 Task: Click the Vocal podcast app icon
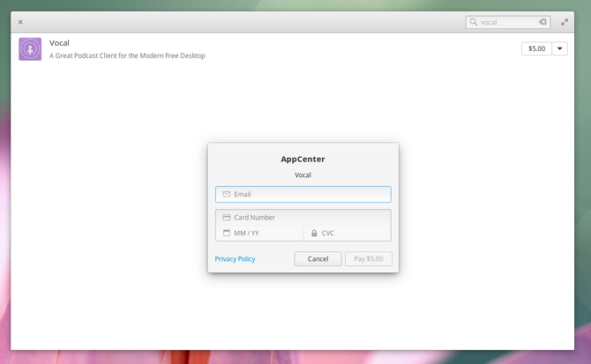click(x=30, y=49)
